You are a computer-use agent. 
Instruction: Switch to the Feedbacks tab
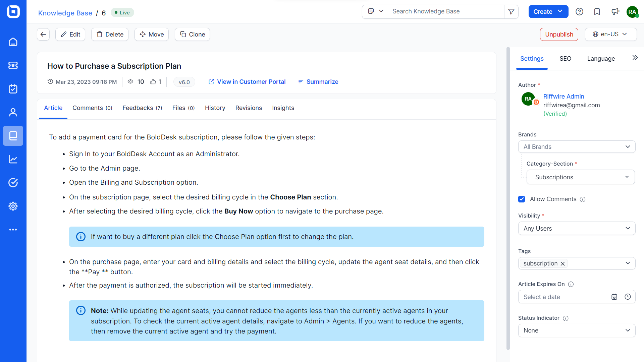coord(142,108)
